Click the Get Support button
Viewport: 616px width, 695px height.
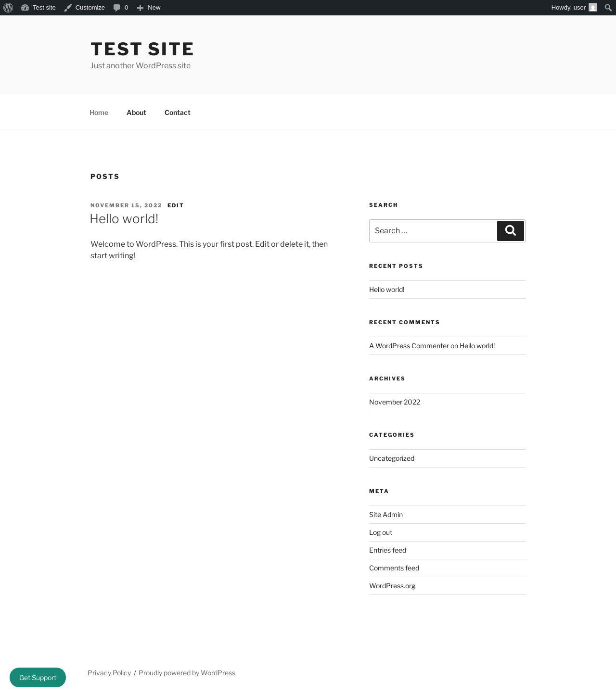(x=38, y=677)
